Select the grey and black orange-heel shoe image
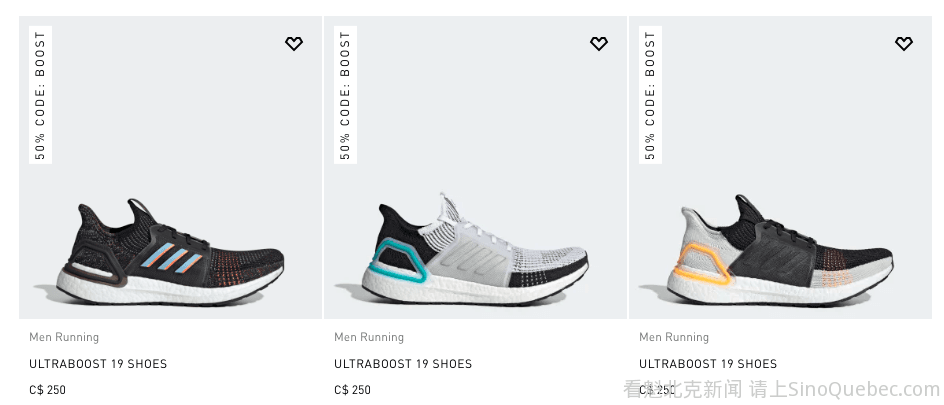The width and height of the screenshot is (944, 405). pos(780,250)
